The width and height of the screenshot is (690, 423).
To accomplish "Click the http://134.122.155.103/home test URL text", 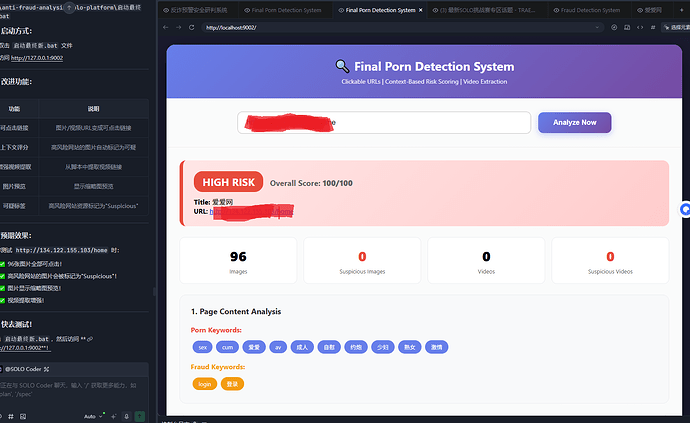I will (61, 250).
